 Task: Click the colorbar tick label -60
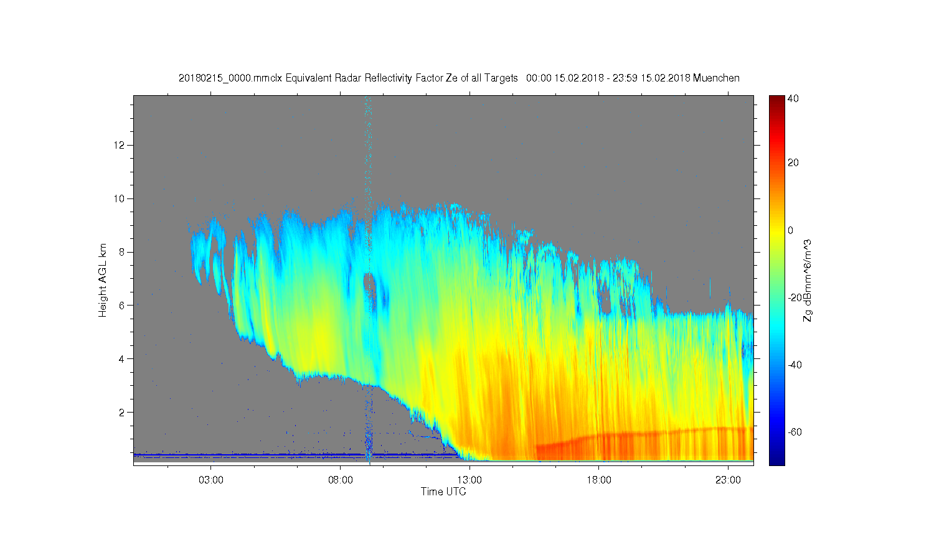[x=795, y=432]
